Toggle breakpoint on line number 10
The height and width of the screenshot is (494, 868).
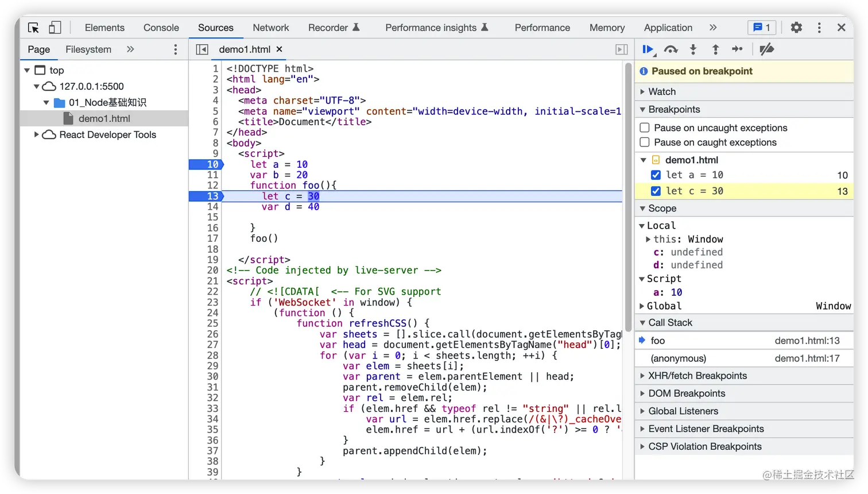[x=212, y=164]
